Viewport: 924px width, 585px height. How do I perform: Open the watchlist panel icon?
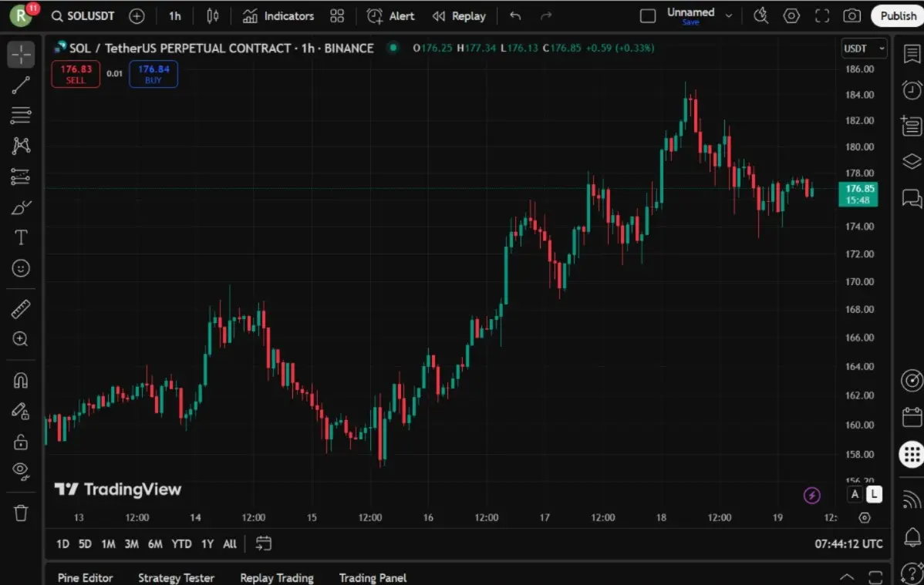(x=912, y=54)
